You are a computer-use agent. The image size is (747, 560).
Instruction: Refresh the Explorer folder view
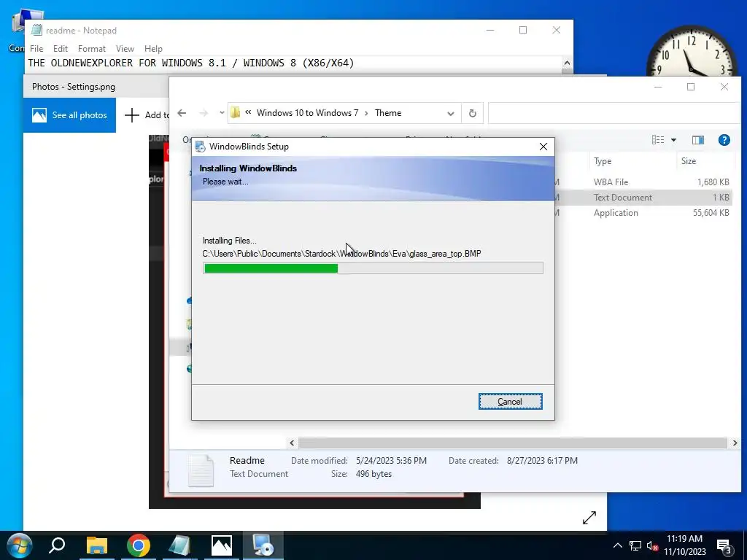click(x=472, y=113)
